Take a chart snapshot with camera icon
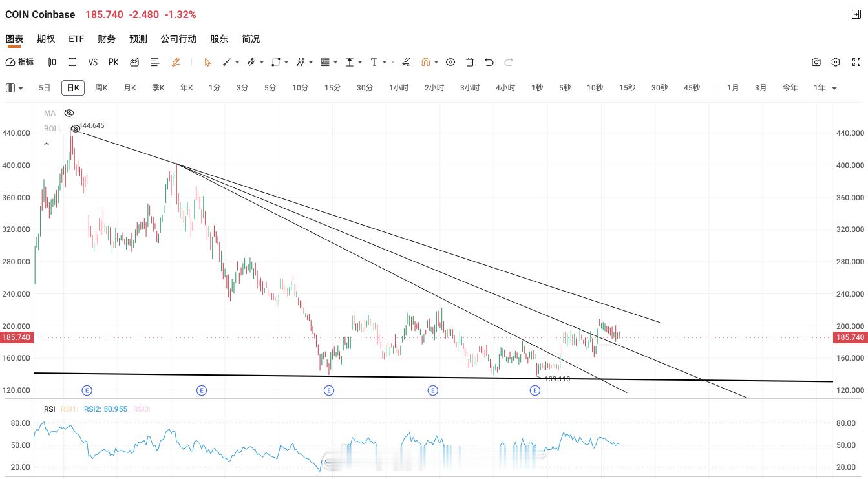The image size is (868, 479). (x=816, y=62)
